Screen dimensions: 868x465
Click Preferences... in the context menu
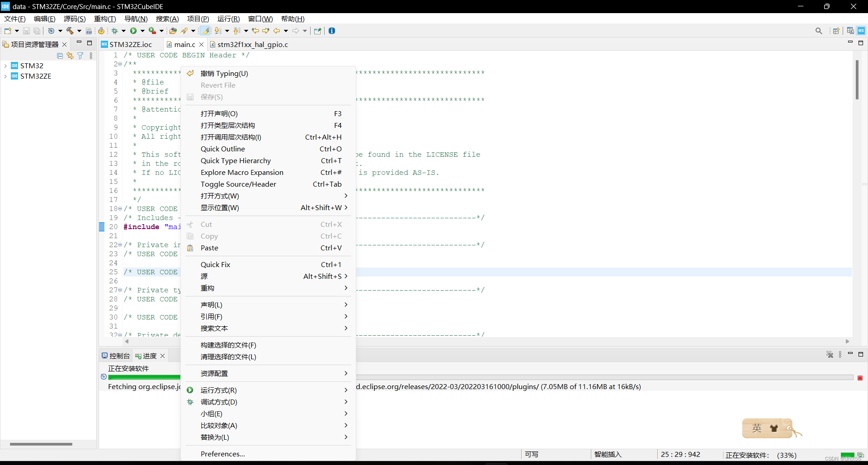point(268,454)
